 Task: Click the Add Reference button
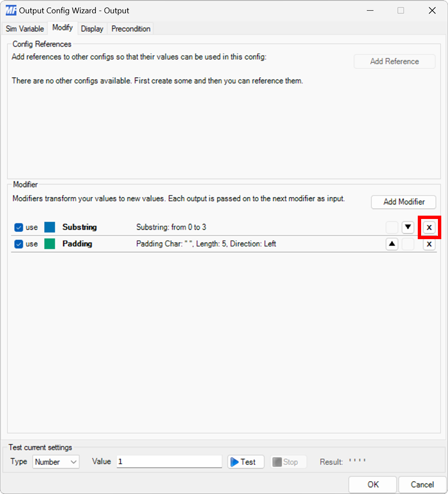(394, 61)
